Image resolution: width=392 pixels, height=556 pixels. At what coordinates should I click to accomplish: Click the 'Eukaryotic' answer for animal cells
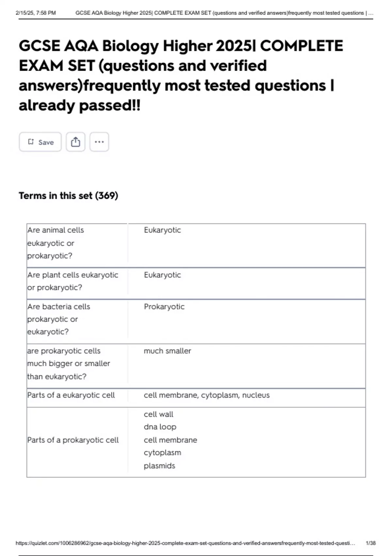click(162, 230)
